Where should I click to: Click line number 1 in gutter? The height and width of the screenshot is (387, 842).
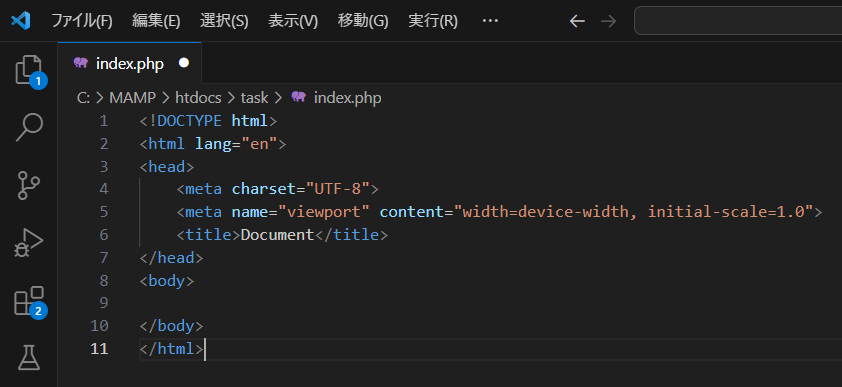[103, 121]
